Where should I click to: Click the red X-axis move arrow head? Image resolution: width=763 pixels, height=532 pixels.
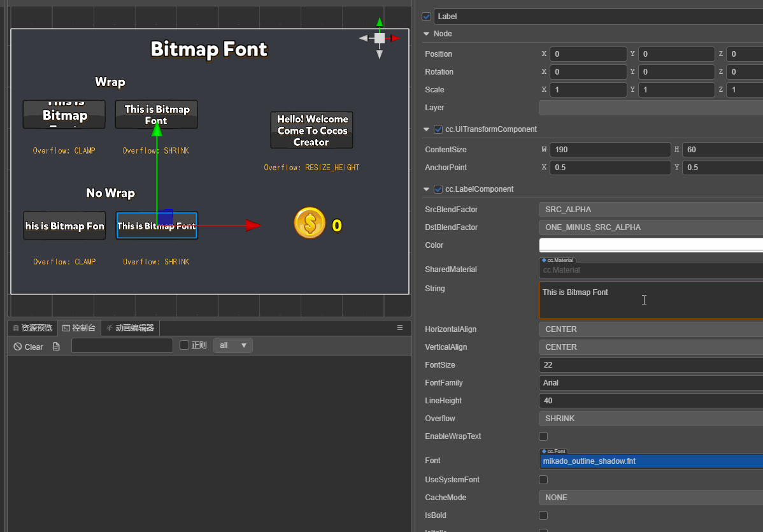[x=253, y=225]
